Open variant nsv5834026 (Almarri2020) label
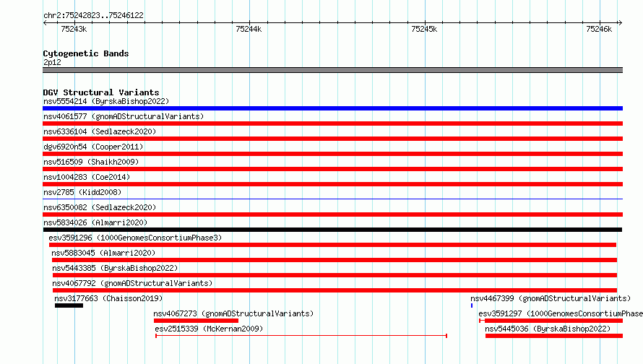This screenshot has width=643, height=364. pos(95,222)
